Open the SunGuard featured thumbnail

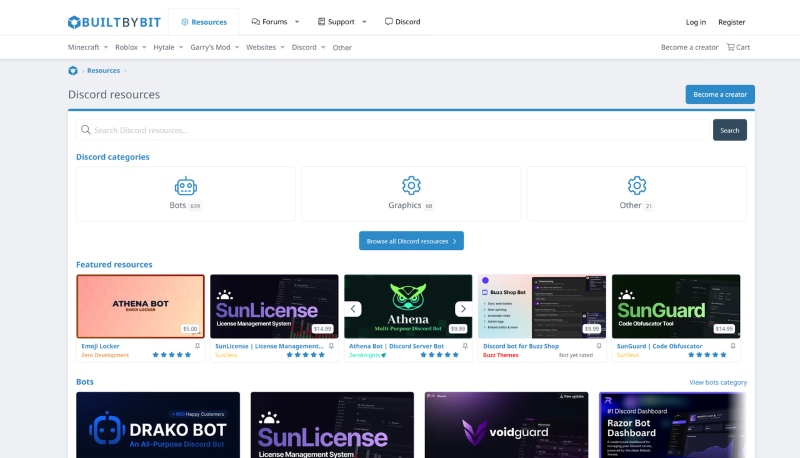pyautogui.click(x=676, y=307)
